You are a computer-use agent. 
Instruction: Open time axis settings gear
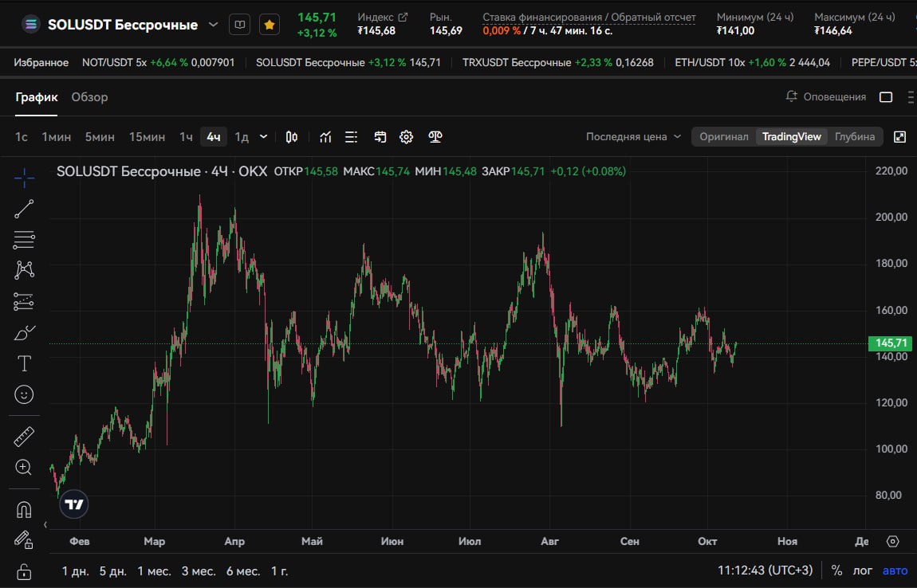click(892, 541)
